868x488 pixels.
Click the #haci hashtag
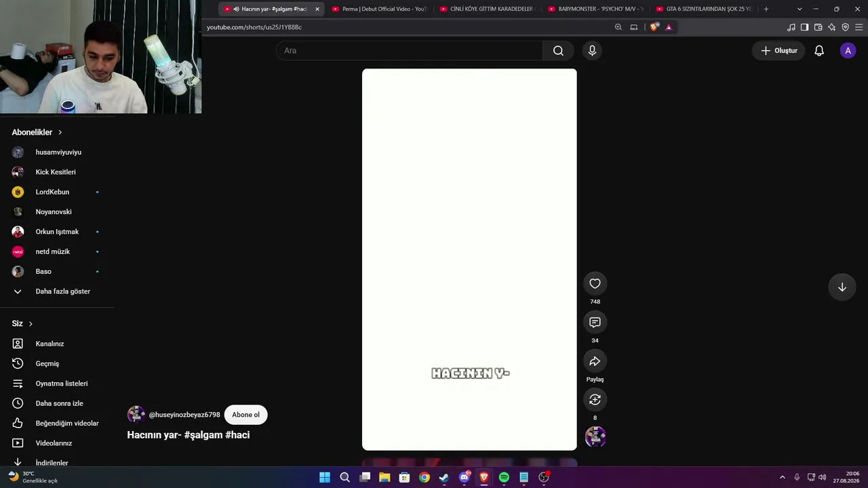[x=237, y=435]
